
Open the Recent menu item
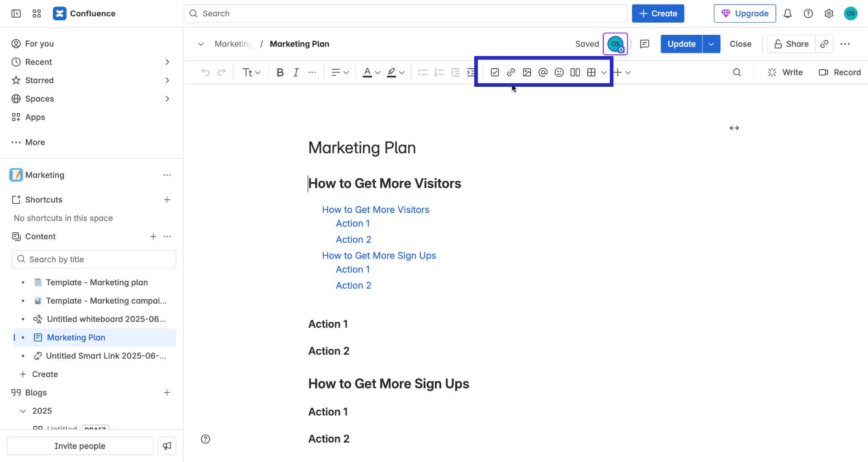pos(38,62)
